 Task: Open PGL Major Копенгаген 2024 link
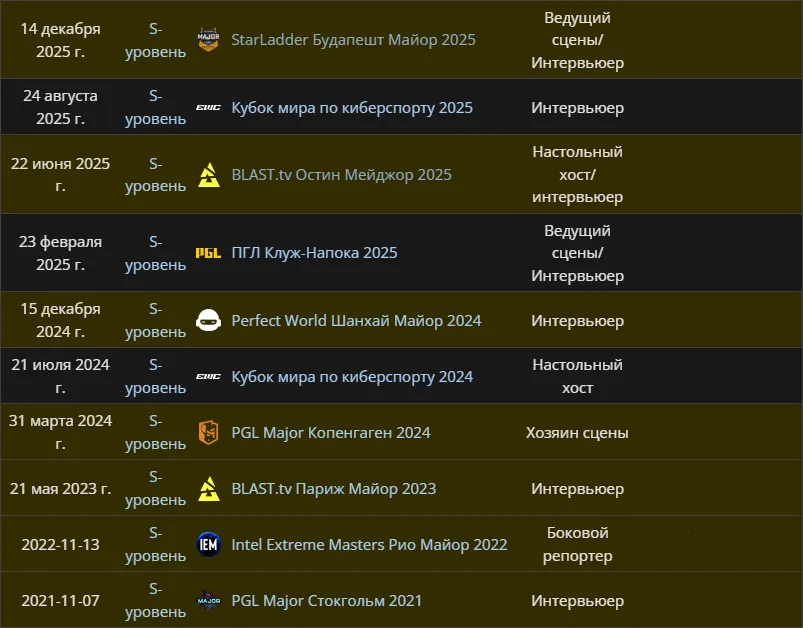(331, 433)
